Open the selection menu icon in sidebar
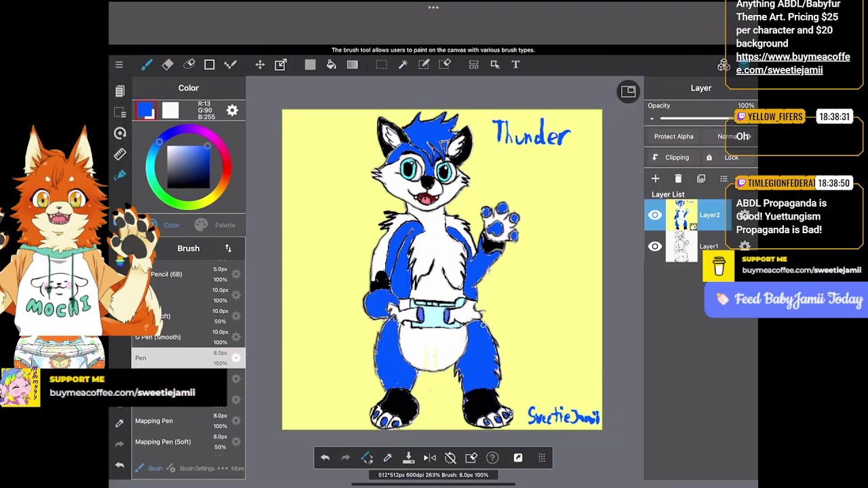Image resolution: width=868 pixels, height=488 pixels. [120, 113]
